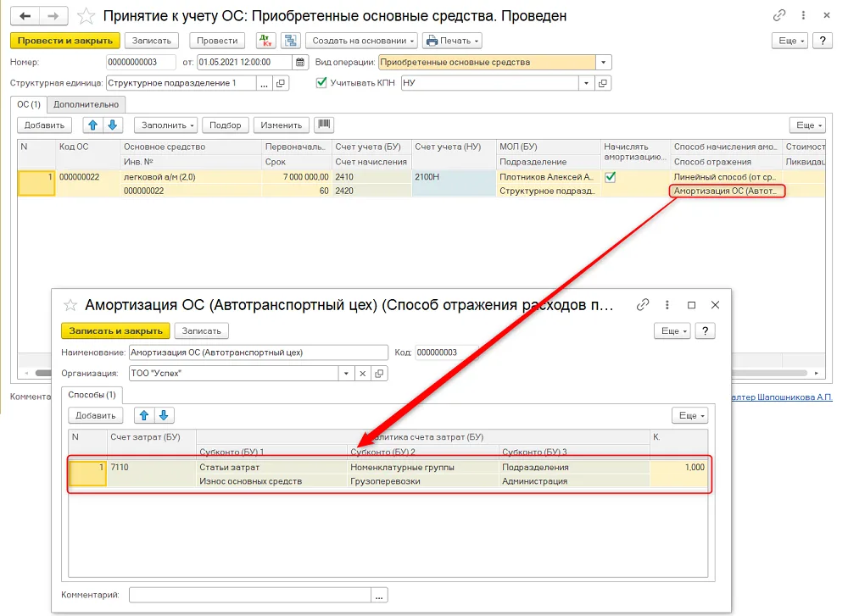Open the Заполнить dropdown menu
The height and width of the screenshot is (616, 848).
coord(165,125)
